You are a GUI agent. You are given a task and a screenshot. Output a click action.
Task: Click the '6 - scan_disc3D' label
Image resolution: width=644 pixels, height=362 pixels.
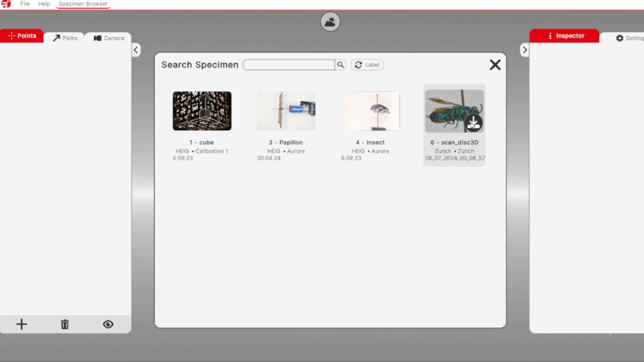tap(454, 143)
